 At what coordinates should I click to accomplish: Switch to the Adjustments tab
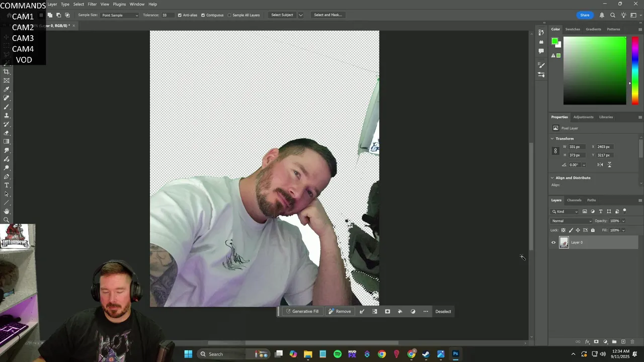(x=583, y=117)
